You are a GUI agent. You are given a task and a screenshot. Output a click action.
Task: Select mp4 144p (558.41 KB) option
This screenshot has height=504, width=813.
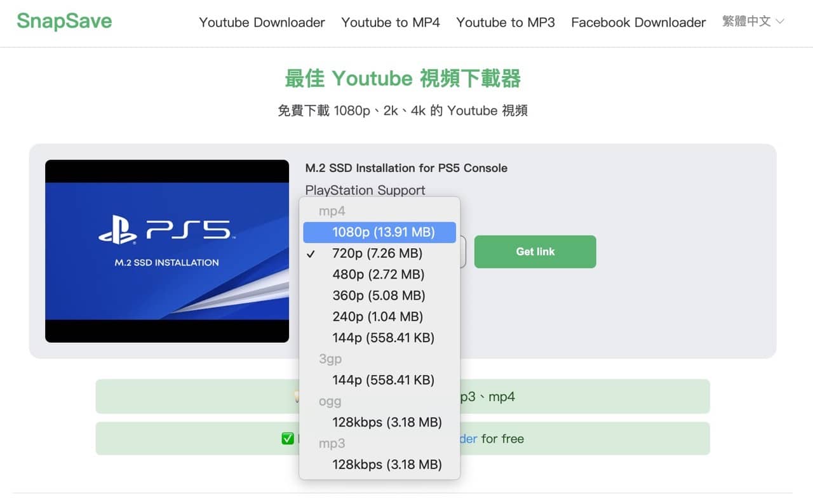(x=379, y=338)
